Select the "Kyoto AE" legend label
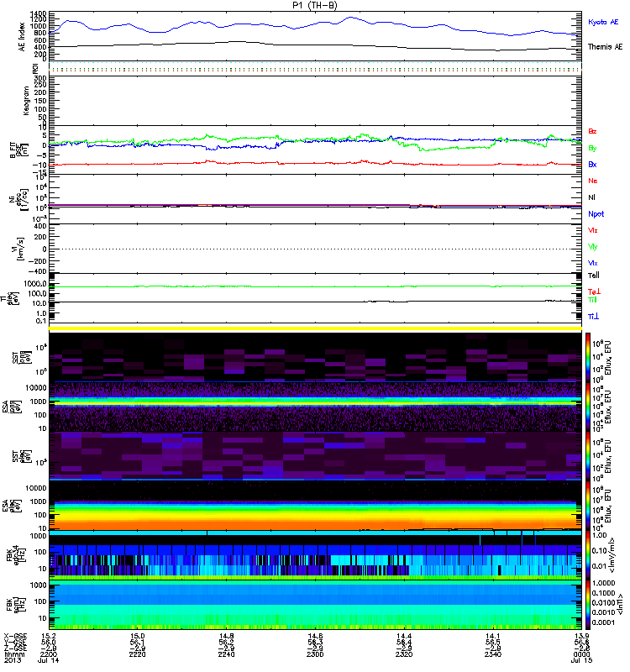630x672 pixels. (603, 22)
